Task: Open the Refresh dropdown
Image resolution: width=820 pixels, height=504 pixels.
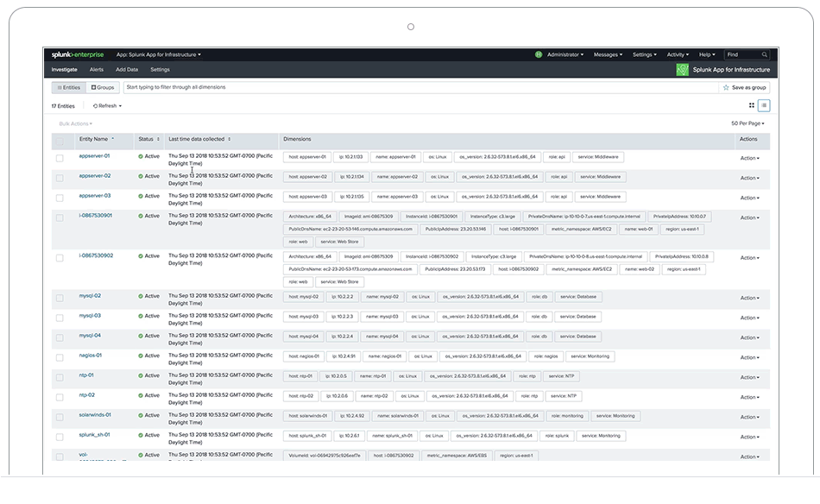Action: coord(107,105)
